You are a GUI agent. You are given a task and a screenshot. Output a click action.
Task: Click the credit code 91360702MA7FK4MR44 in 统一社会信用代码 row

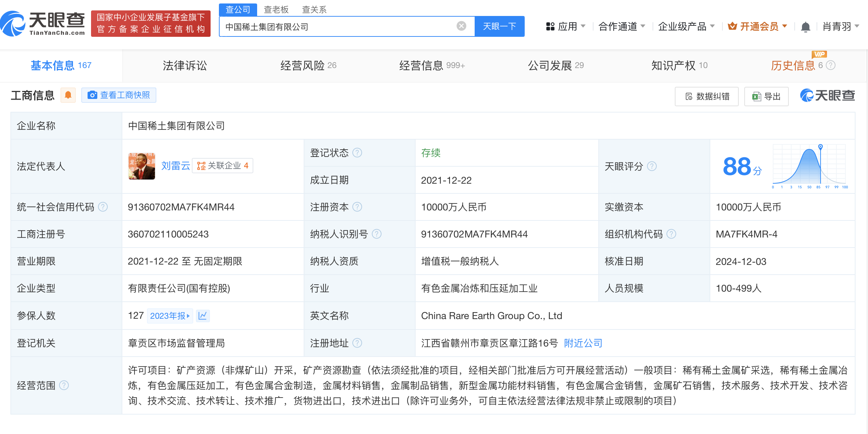(x=181, y=207)
